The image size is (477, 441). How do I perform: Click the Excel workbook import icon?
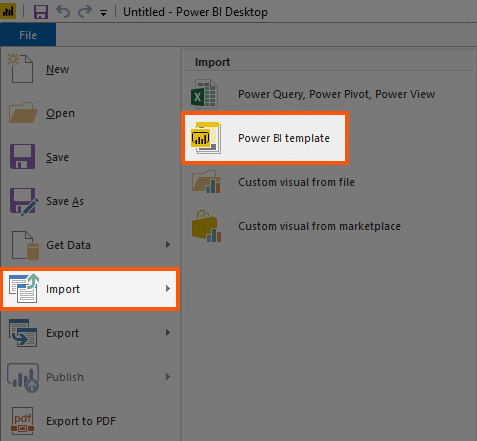[205, 94]
